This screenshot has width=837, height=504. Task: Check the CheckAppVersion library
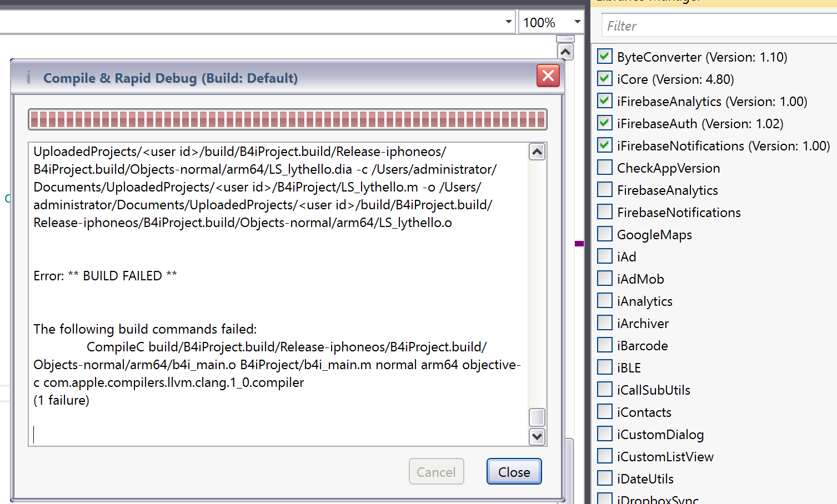tap(605, 168)
